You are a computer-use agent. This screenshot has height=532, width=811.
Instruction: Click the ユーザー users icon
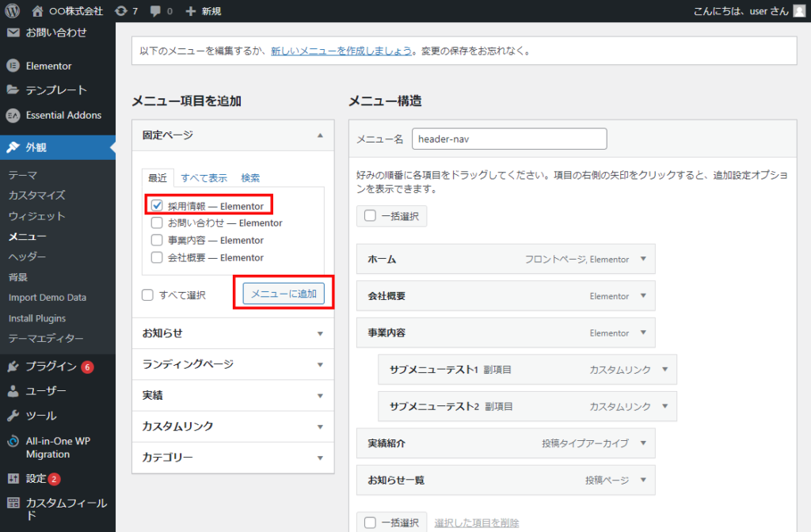coord(13,391)
